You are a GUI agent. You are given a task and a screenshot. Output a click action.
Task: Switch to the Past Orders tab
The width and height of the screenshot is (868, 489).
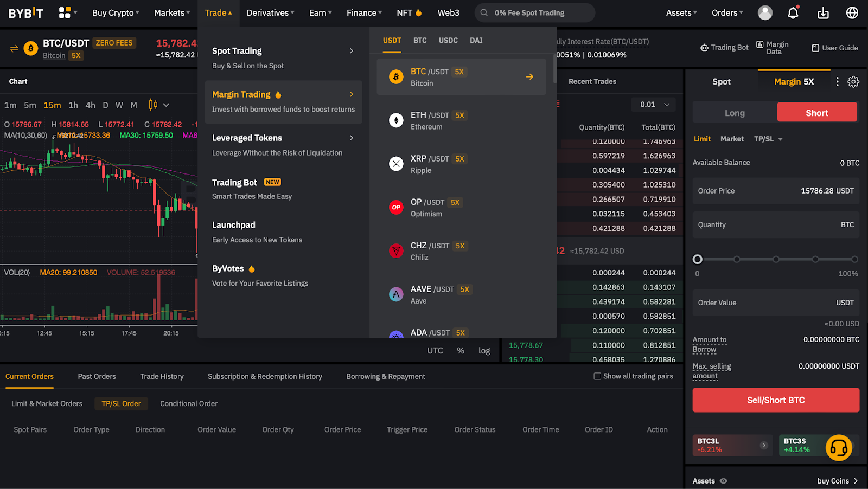coord(97,376)
